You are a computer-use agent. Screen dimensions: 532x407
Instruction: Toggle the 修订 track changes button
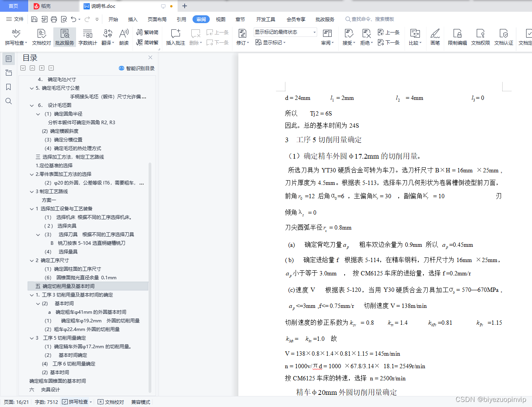242,37
